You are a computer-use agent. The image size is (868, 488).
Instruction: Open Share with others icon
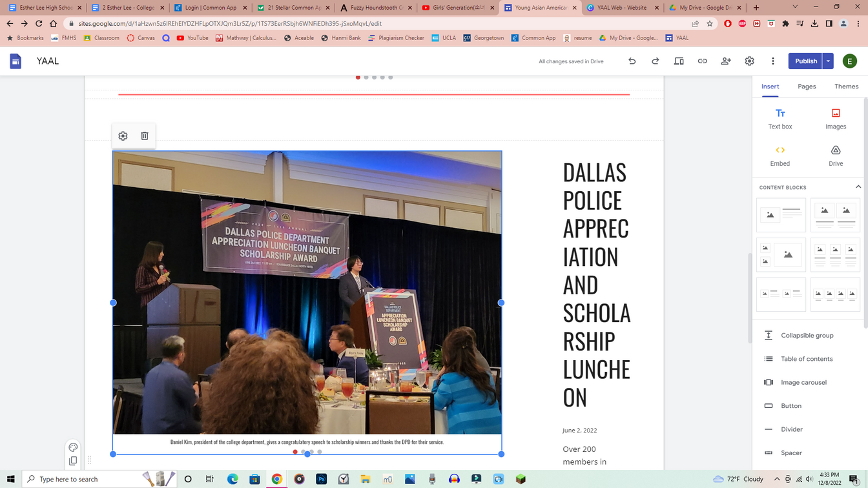726,61
